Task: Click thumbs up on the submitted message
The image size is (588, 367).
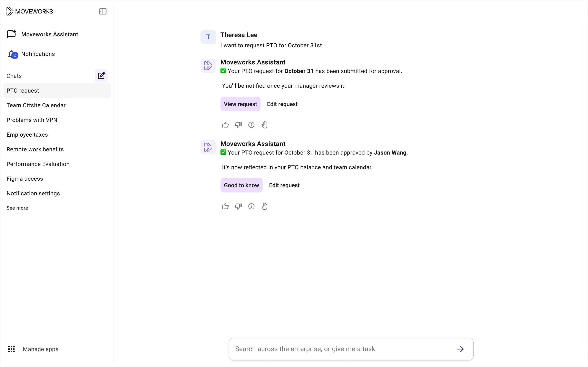Action: pos(225,125)
